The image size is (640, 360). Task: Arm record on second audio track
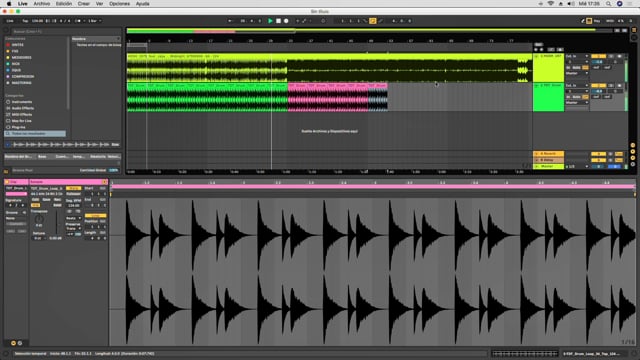point(619,86)
